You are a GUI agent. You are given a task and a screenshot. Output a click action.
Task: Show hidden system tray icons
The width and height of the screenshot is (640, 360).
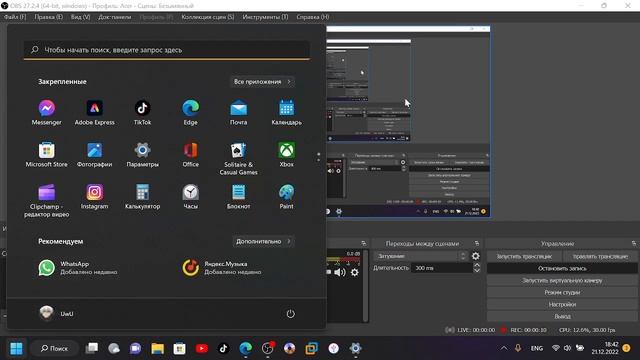pos(504,348)
